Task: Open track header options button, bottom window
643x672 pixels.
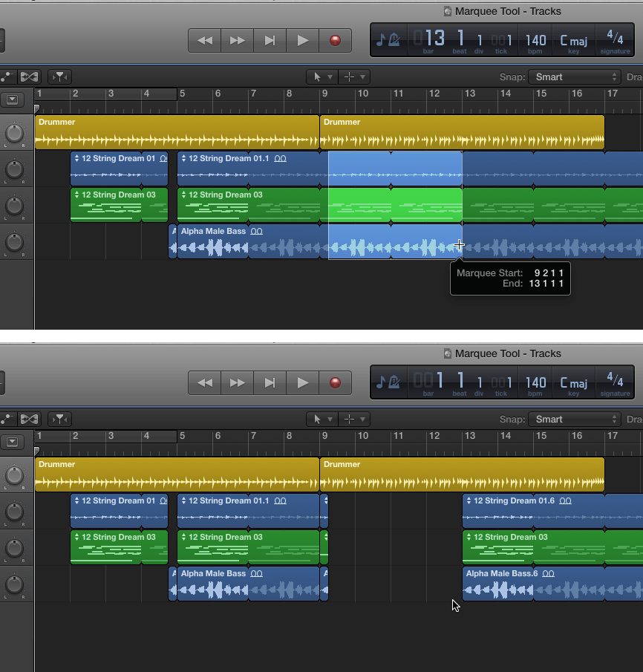Action: pyautogui.click(x=13, y=442)
